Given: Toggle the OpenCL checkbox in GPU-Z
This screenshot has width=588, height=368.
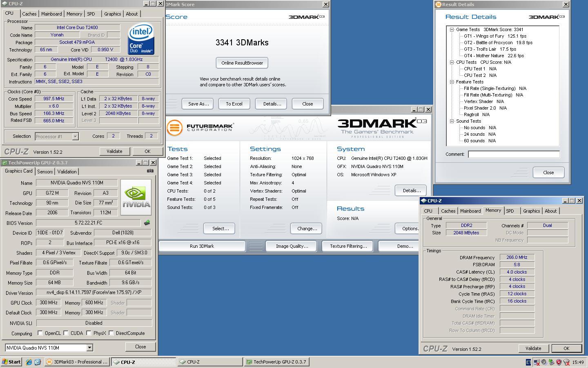Looking at the screenshot, I should point(40,333).
